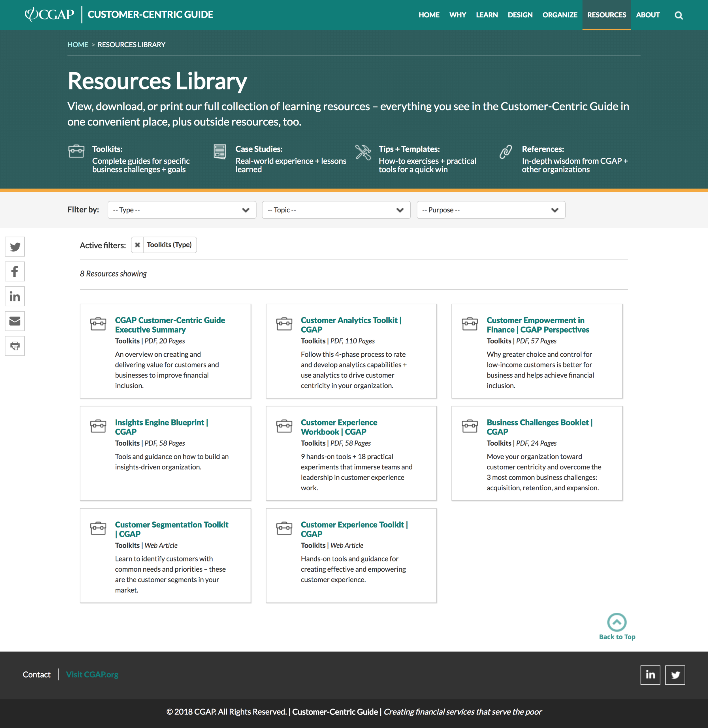Click the Back to Top text
Viewport: 708px width, 728px height.
pos(617,637)
